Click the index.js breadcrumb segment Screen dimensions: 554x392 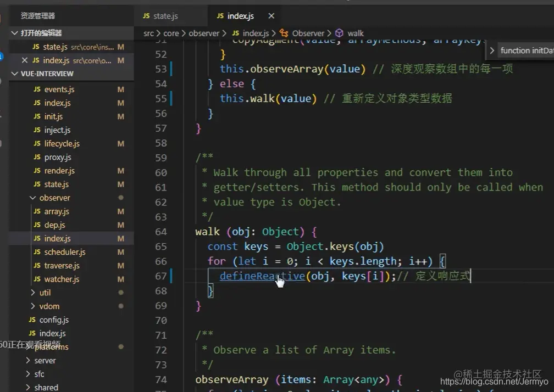256,33
